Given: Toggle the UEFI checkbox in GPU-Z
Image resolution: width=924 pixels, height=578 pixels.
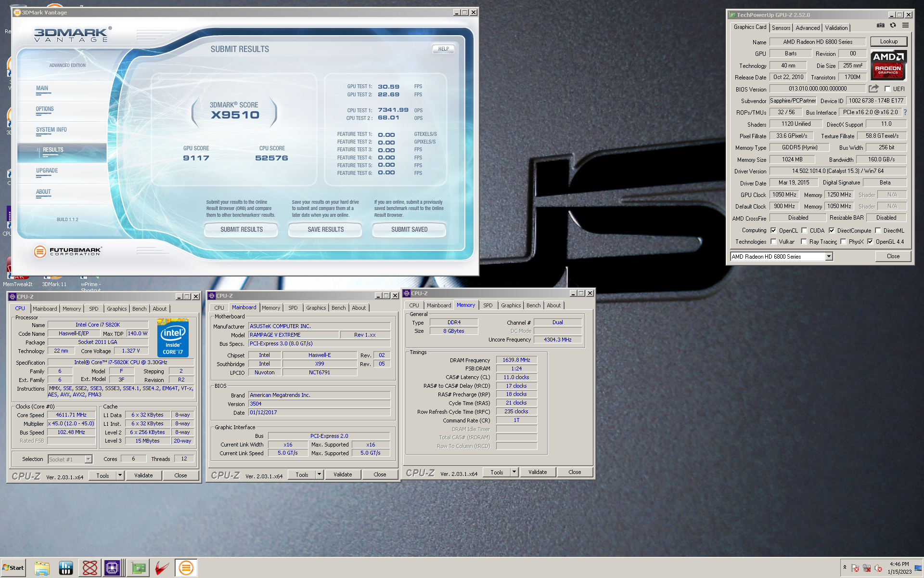Looking at the screenshot, I should (x=887, y=89).
